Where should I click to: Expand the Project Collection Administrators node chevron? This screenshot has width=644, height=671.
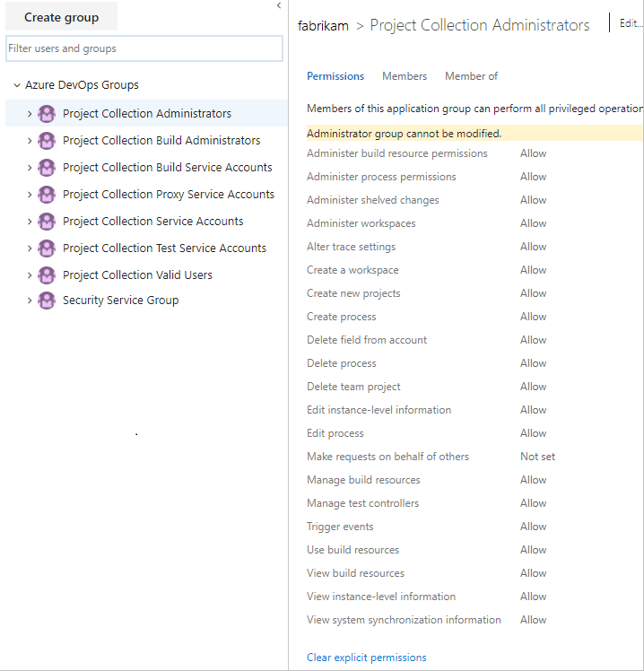point(30,114)
